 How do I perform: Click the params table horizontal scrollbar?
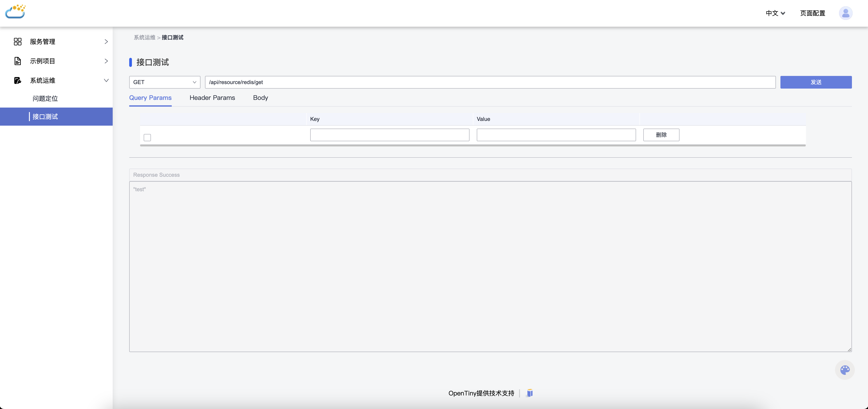[472, 146]
